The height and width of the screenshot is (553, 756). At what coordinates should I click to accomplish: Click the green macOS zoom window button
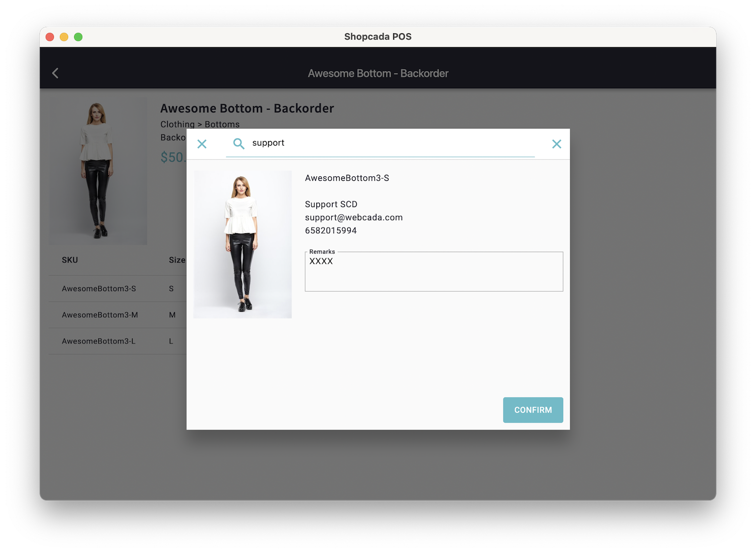click(78, 37)
